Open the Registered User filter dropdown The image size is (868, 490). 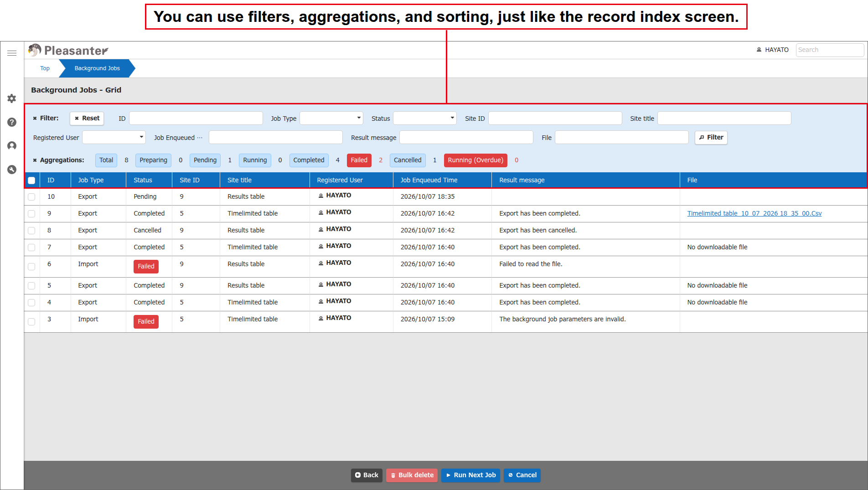(x=114, y=137)
